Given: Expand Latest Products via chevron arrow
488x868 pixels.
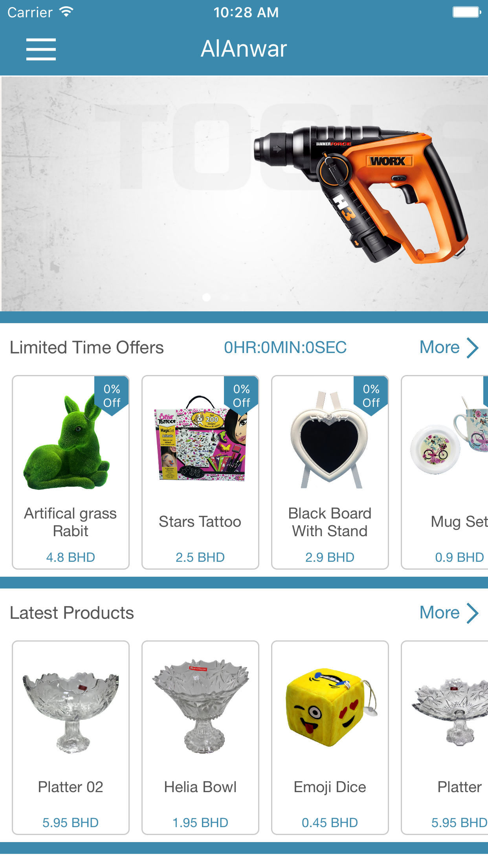Looking at the screenshot, I should (472, 613).
